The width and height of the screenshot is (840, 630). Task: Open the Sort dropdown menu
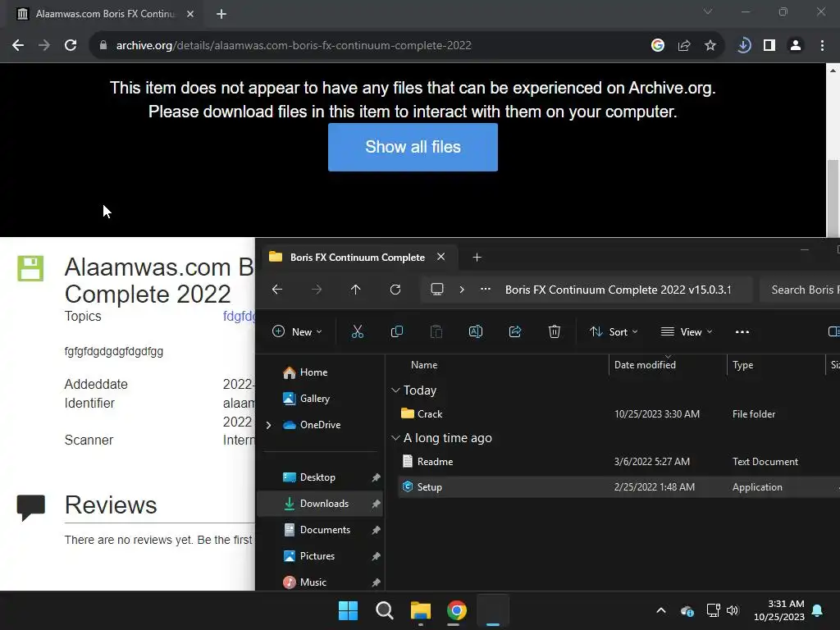coord(614,331)
